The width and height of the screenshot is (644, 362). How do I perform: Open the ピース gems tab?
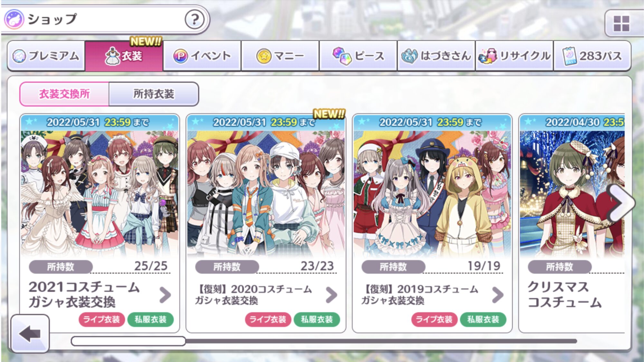[358, 56]
